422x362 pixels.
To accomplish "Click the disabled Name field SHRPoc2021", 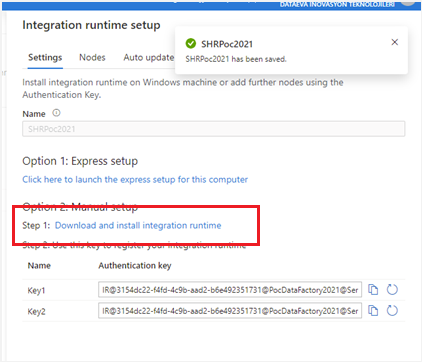I will click(214, 129).
